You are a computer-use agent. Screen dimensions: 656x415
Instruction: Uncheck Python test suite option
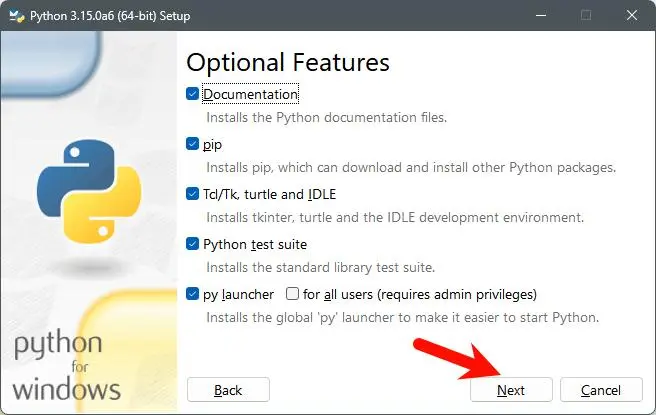192,244
